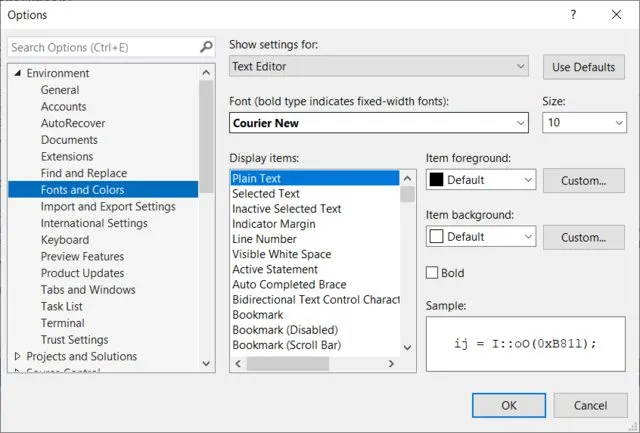
Task: Click the search magnifier icon
Action: click(206, 47)
